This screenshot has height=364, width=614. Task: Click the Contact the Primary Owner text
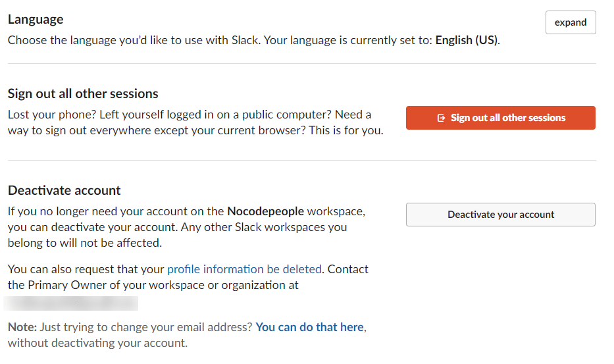click(x=153, y=285)
